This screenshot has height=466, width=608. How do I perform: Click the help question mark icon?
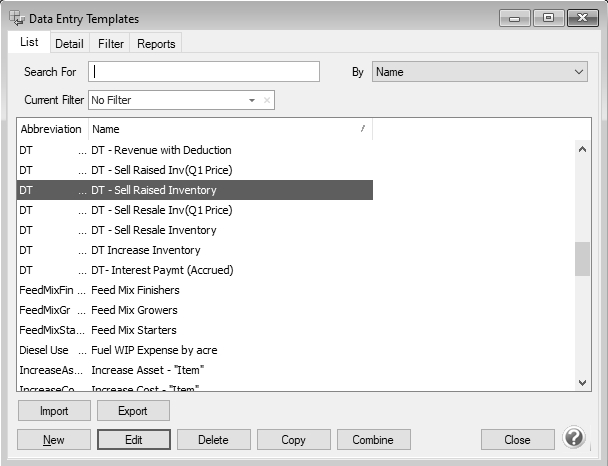(574, 438)
